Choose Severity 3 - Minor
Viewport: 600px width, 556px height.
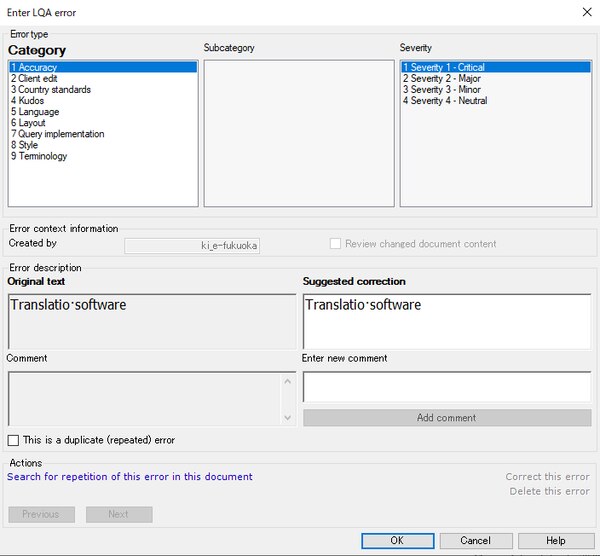441,89
